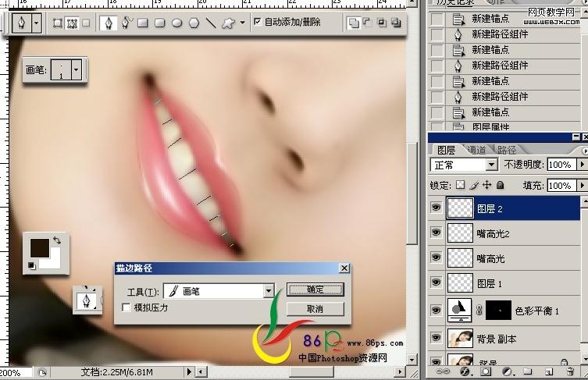Viewport: 588px width, 380px height.
Task: Hide 色彩平衡 1 adjustment layer
Action: tap(436, 311)
